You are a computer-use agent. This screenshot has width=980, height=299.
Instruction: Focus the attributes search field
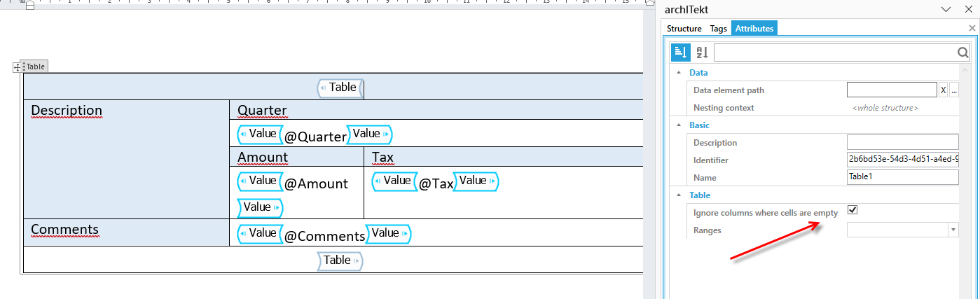[x=835, y=53]
